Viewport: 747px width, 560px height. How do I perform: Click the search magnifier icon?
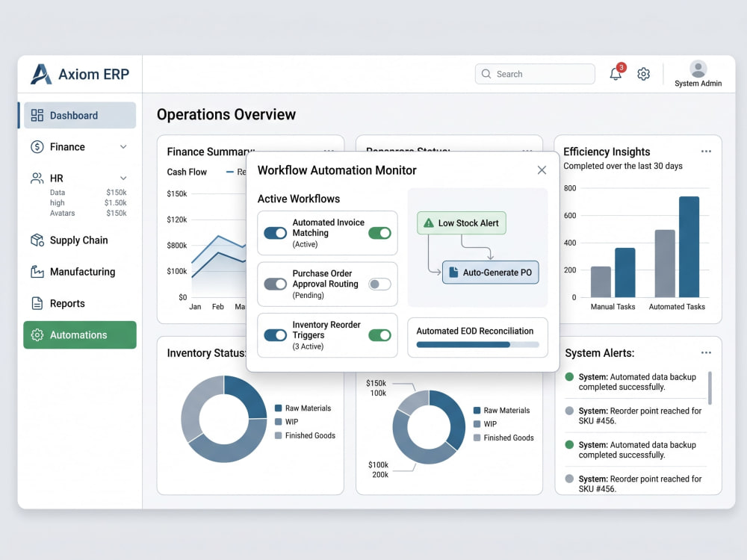coord(486,74)
